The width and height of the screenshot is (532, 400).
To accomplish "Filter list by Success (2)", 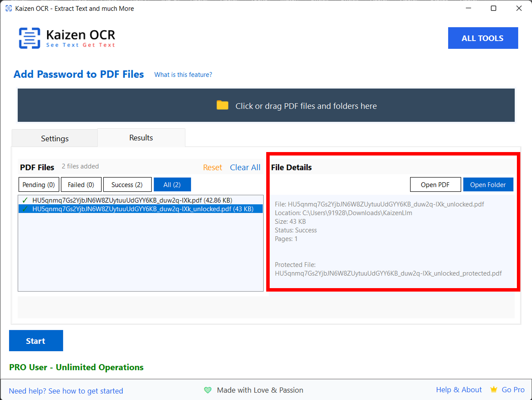I will tap(127, 184).
